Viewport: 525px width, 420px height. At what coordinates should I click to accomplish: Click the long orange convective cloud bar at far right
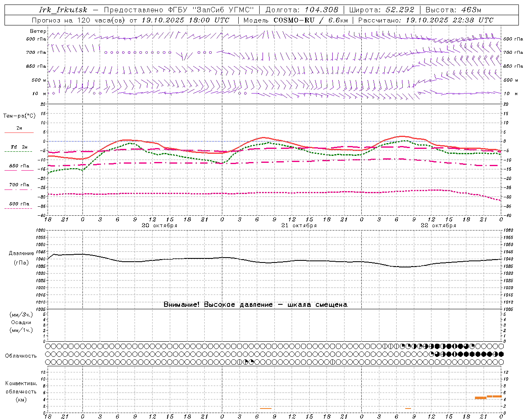tap(494, 396)
